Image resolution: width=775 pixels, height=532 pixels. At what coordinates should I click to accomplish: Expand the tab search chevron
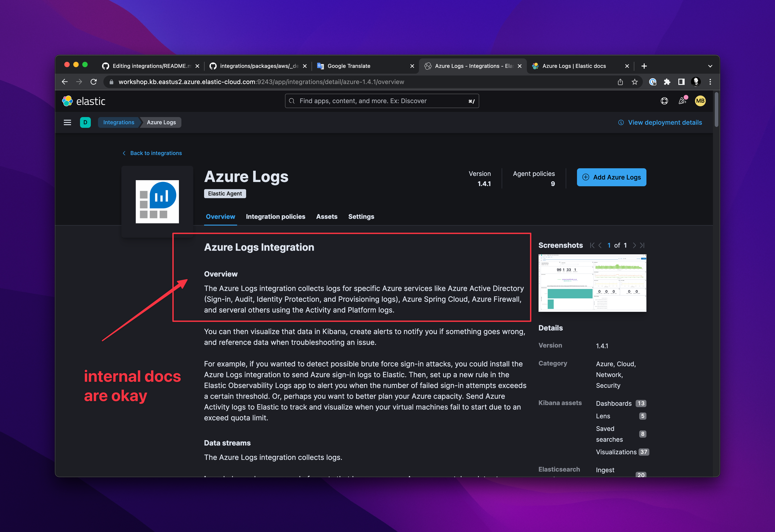[x=710, y=66]
